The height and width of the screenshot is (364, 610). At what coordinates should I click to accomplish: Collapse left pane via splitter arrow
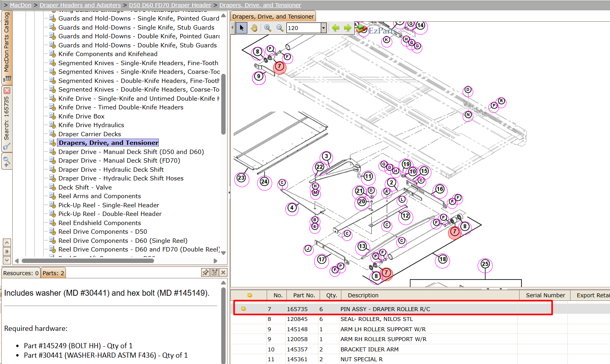229,193
